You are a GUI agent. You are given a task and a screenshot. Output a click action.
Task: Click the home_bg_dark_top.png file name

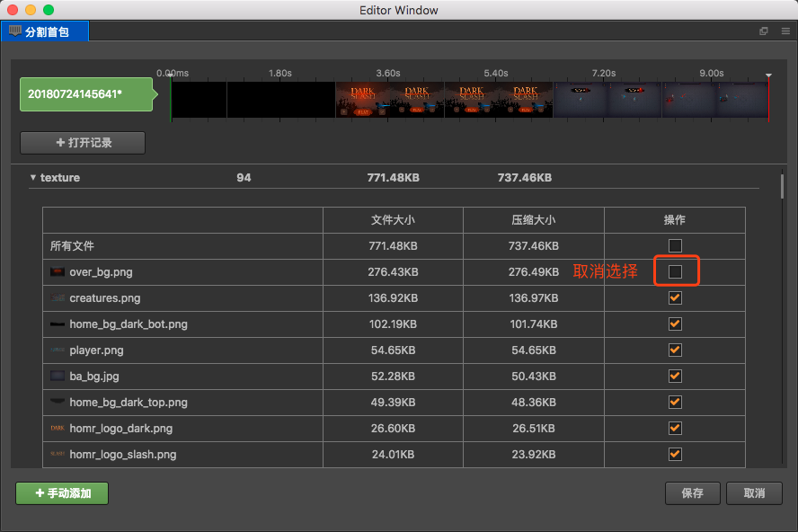129,403
